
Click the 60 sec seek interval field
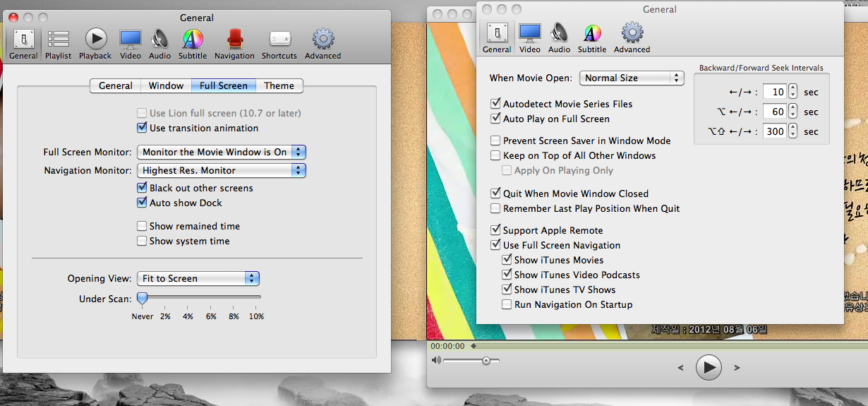pos(775,112)
